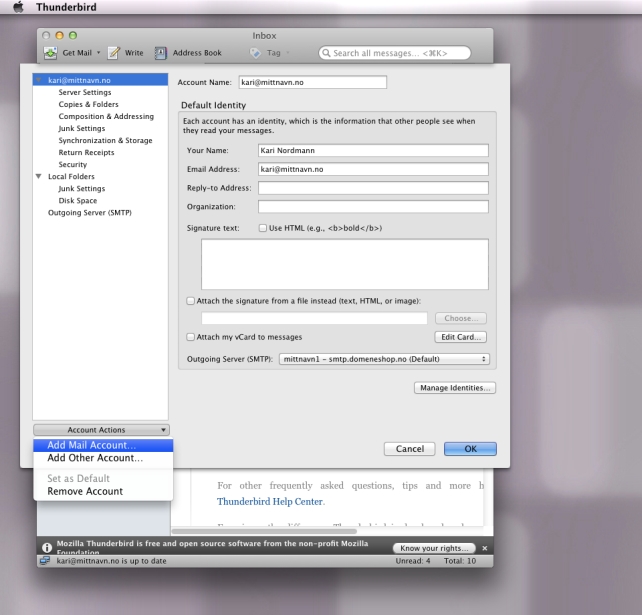Click the Tag label icon
The width and height of the screenshot is (642, 615).
pos(255,53)
